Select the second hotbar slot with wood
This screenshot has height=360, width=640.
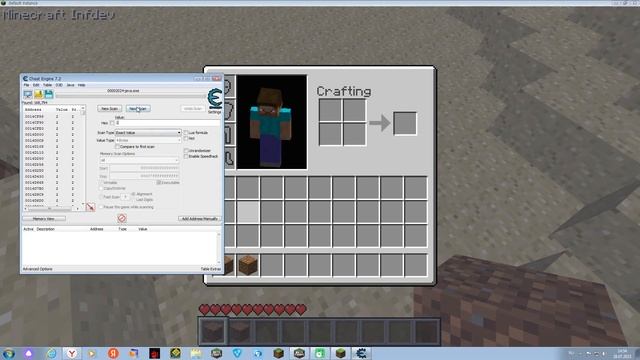pyautogui.click(x=240, y=331)
